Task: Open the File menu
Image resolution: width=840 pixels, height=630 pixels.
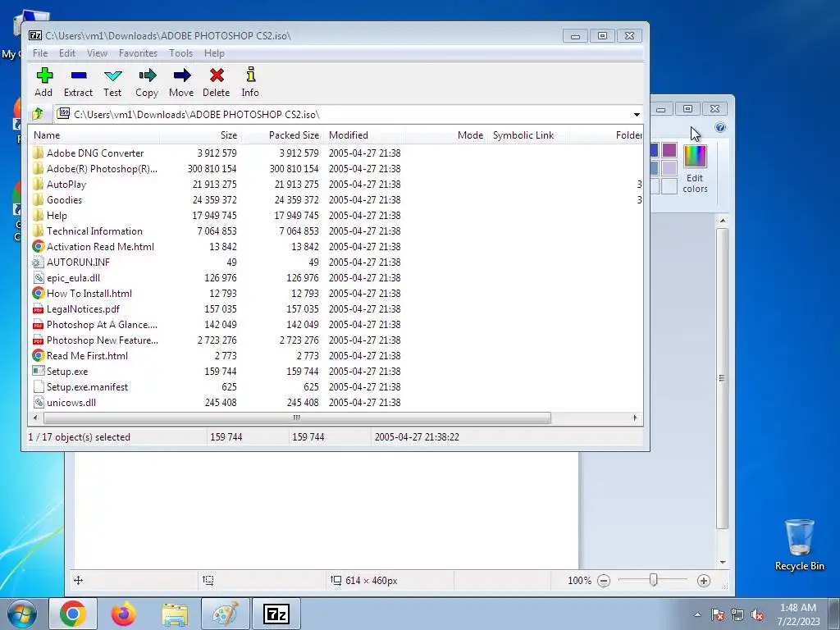Action: coord(40,53)
